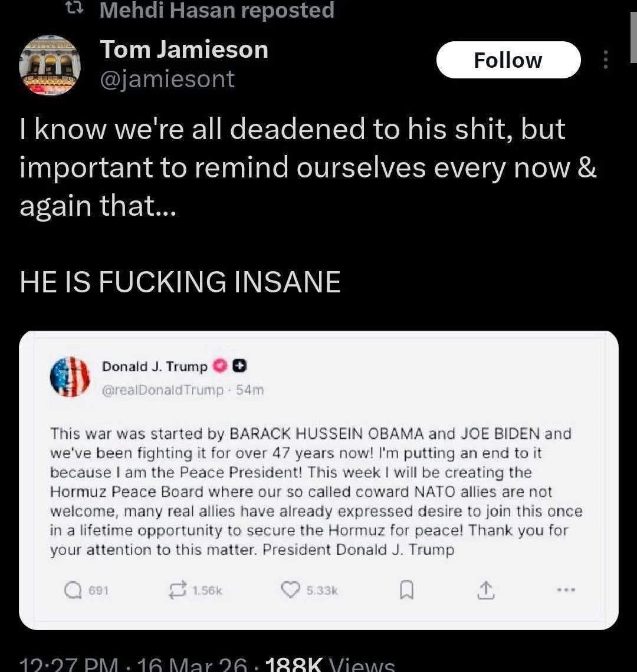Click the @realDonaldTrump username
This screenshot has width=637, height=672.
(x=160, y=389)
